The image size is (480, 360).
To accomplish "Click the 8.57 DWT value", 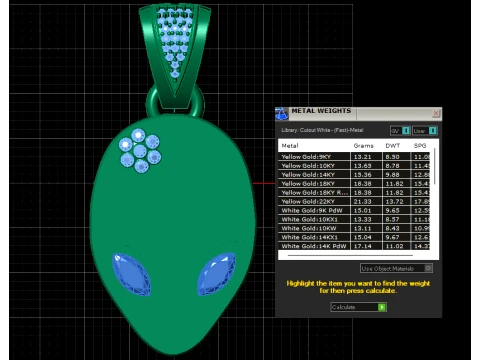I will pos(392,220).
